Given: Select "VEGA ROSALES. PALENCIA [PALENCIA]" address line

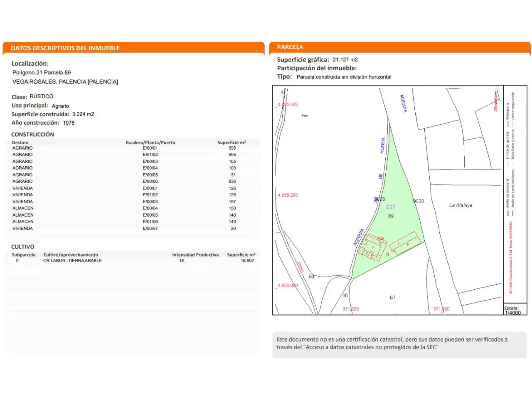Looking at the screenshot, I should [x=65, y=81].
